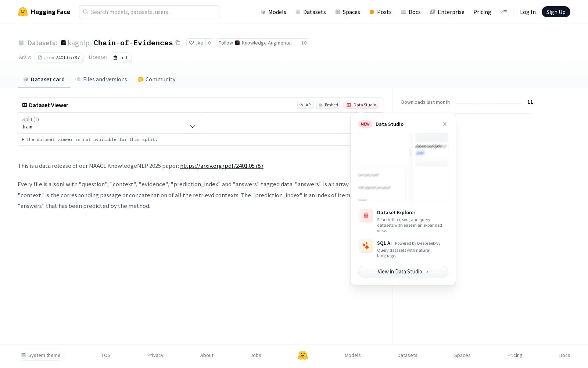This screenshot has height=368, width=588.
Task: Copy dataset name with the copy icon
Action: (178, 43)
